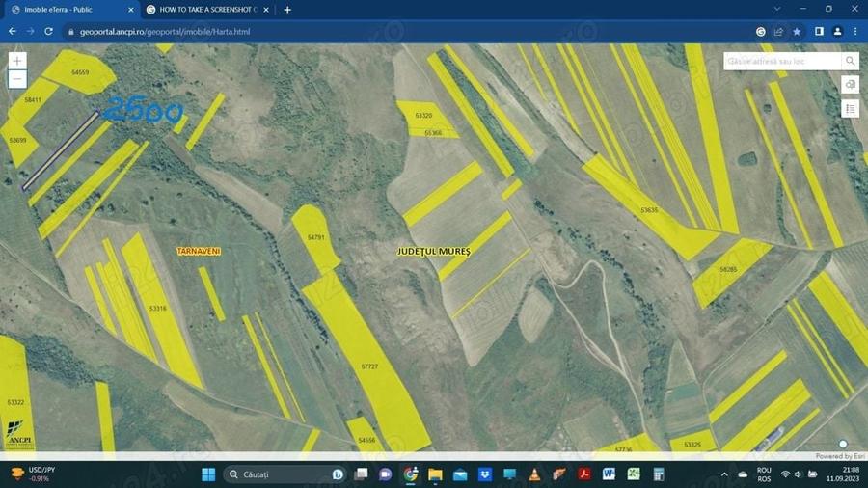The image size is (868, 488).
Task: Switch to How To Take A Screenshot tab
Action: [x=207, y=10]
